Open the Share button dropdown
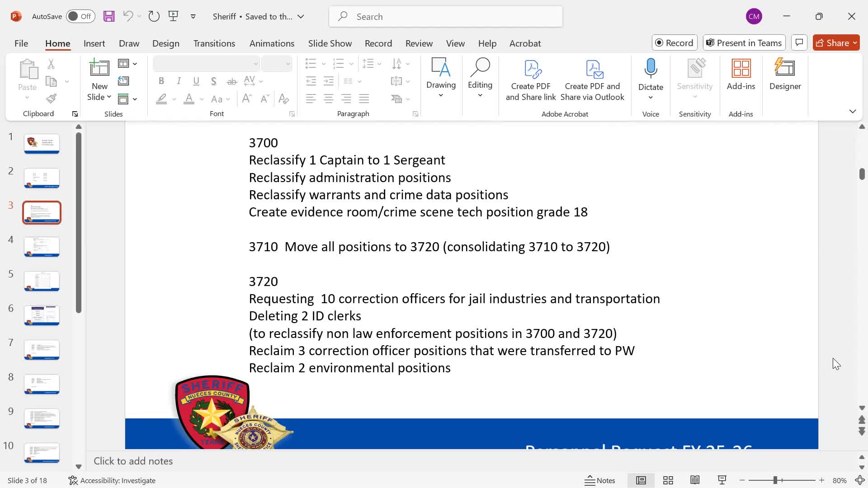 855,43
